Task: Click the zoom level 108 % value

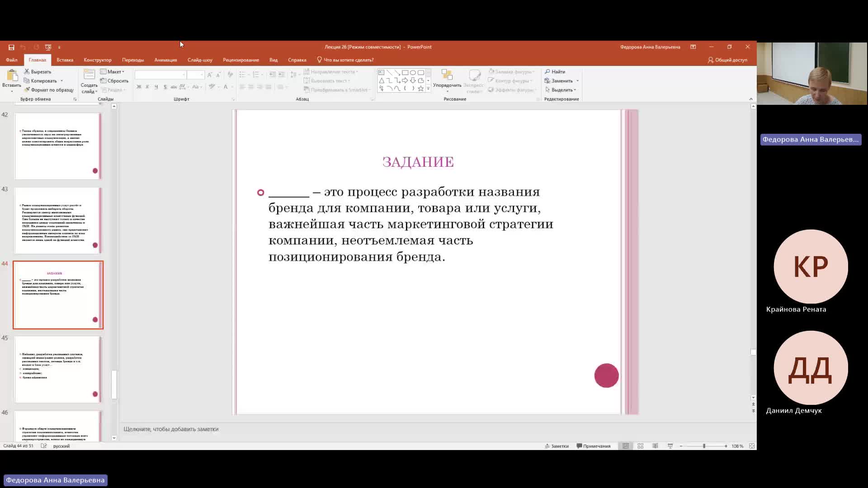Action: [737, 446]
